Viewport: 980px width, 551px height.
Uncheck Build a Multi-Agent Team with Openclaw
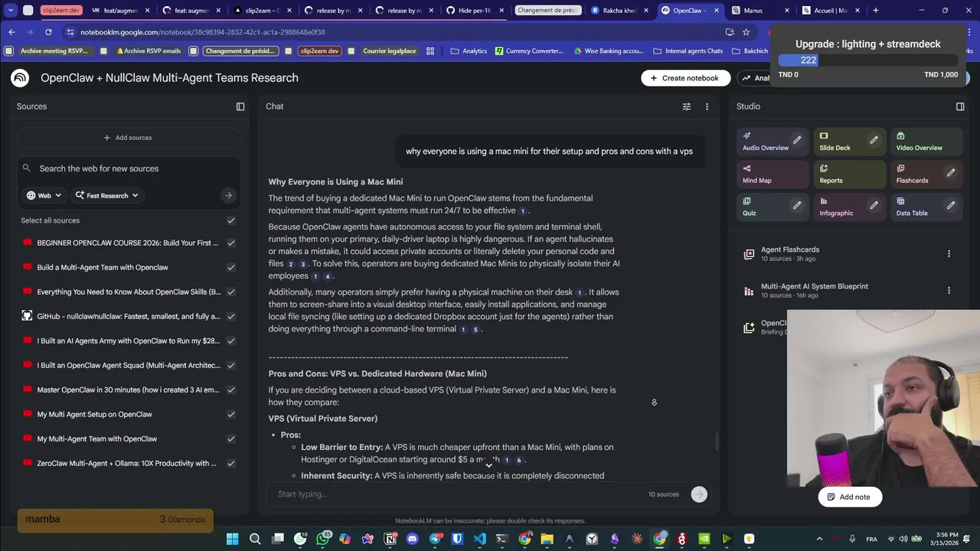(x=230, y=267)
